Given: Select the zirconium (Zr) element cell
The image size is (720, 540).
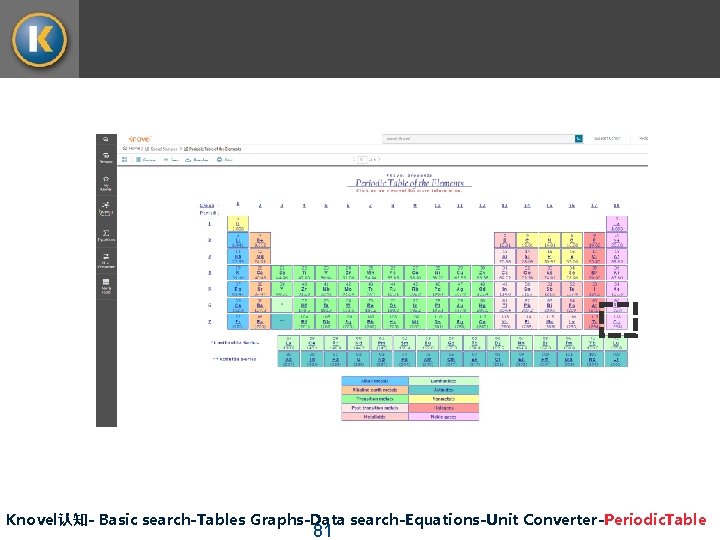Looking at the screenshot, I should pos(304,289).
